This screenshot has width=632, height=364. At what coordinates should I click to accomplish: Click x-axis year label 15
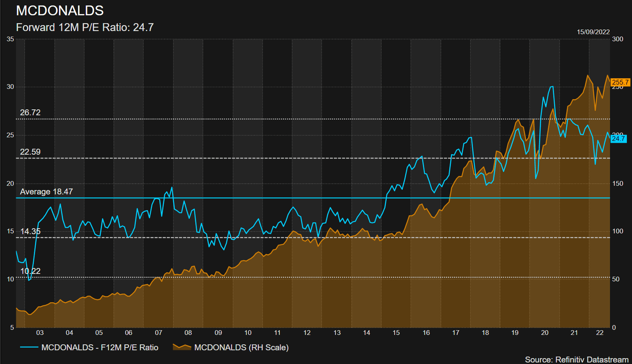pos(396,333)
